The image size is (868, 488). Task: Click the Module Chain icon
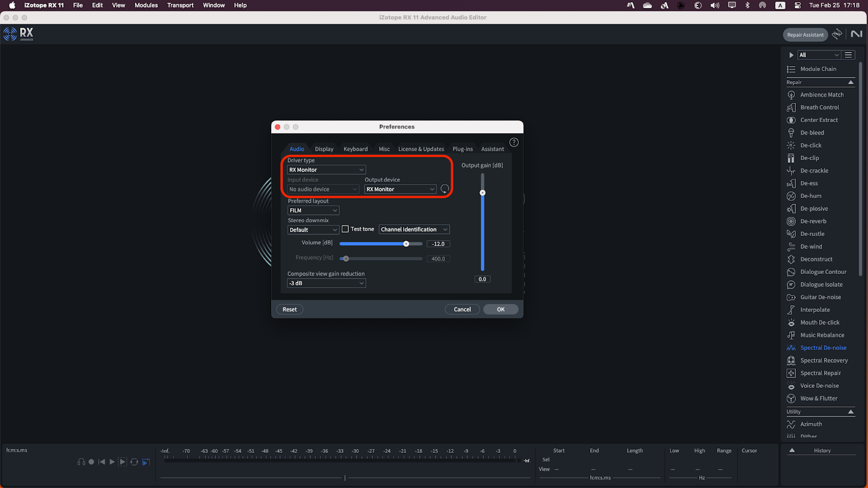791,69
